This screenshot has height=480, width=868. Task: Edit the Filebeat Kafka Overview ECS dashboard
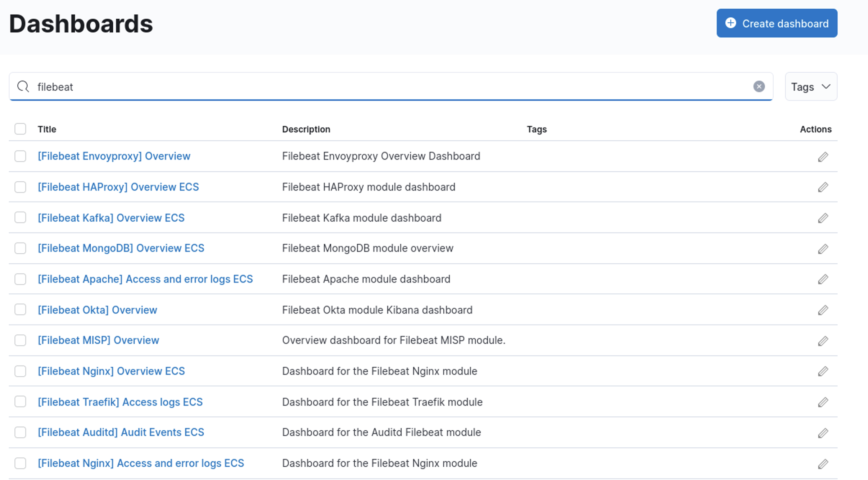[823, 218]
